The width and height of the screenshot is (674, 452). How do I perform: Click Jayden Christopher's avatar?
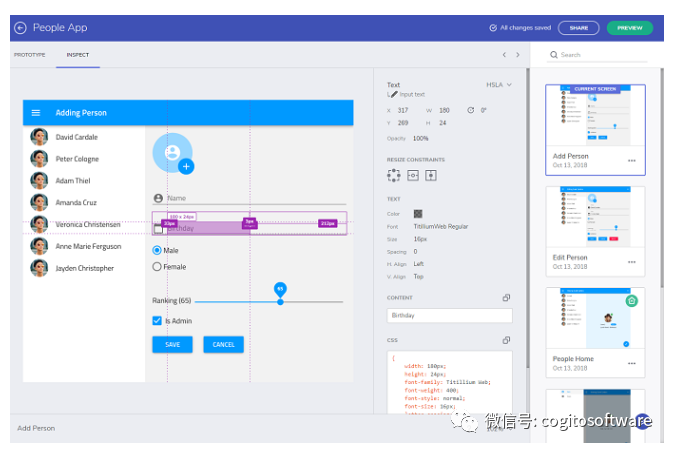point(39,268)
